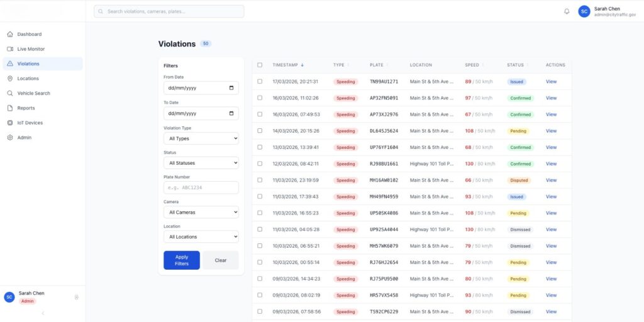Open calendar picker for To Date

[x=231, y=113]
